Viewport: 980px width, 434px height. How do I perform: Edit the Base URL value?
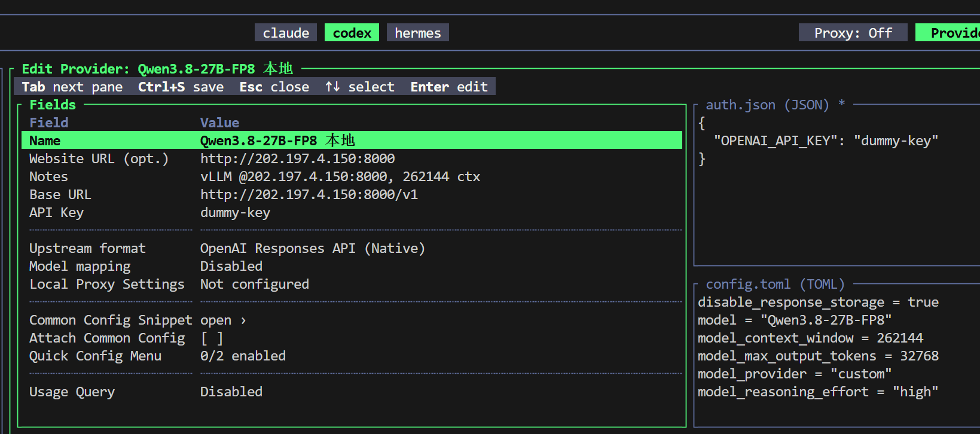tap(309, 194)
